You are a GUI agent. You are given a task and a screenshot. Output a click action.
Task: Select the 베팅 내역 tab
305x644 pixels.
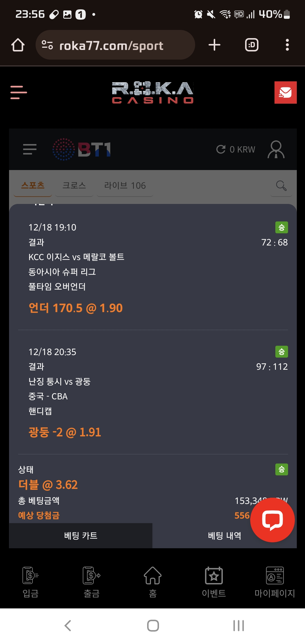pyautogui.click(x=225, y=536)
